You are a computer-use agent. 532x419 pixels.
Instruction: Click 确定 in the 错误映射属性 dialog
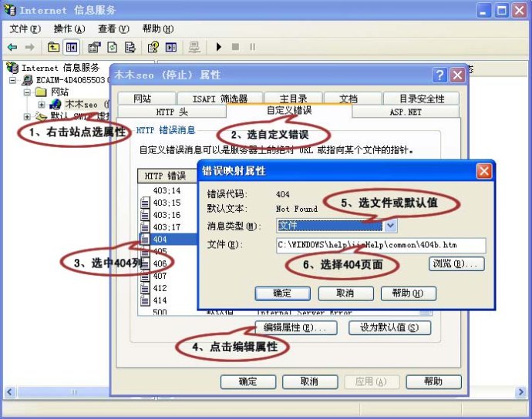coord(282,293)
